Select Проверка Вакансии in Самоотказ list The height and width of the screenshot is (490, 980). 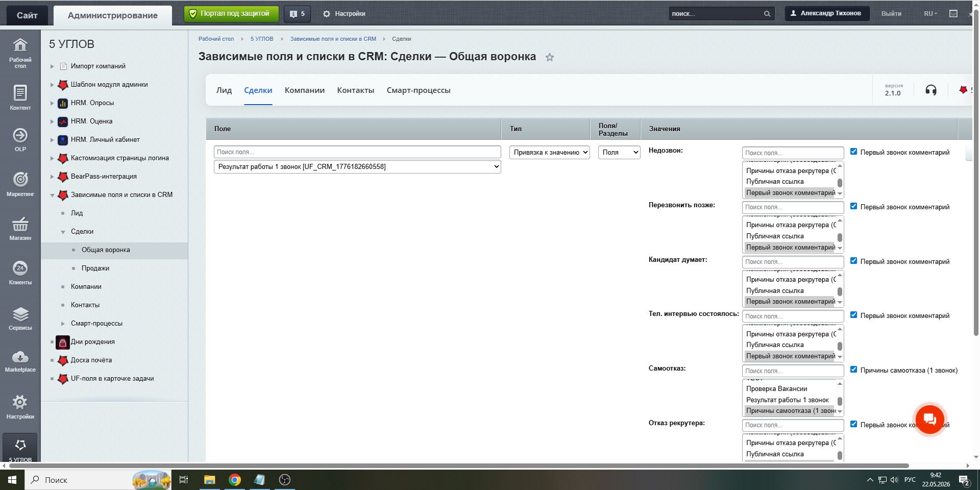(x=776, y=389)
